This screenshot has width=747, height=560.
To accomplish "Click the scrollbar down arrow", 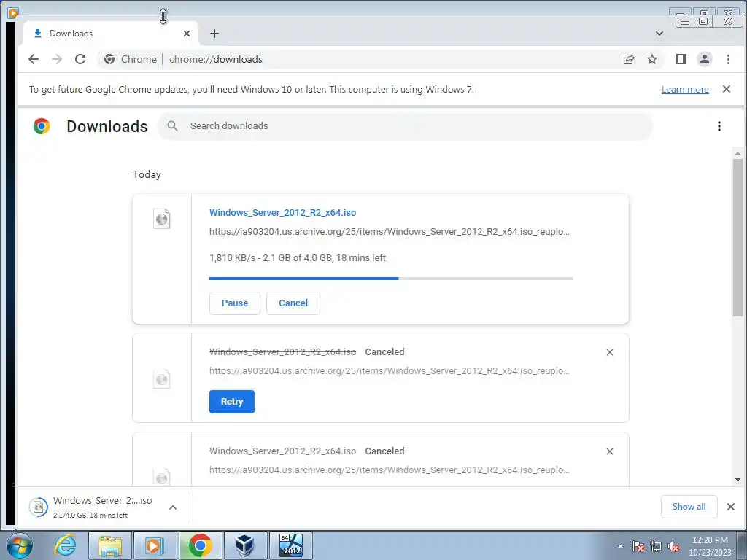I will click(x=738, y=480).
